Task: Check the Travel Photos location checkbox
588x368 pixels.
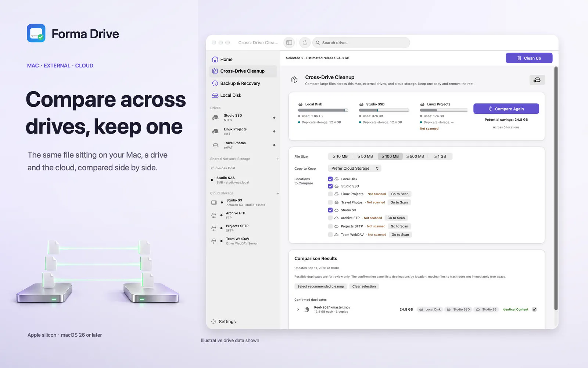Action: (x=330, y=202)
